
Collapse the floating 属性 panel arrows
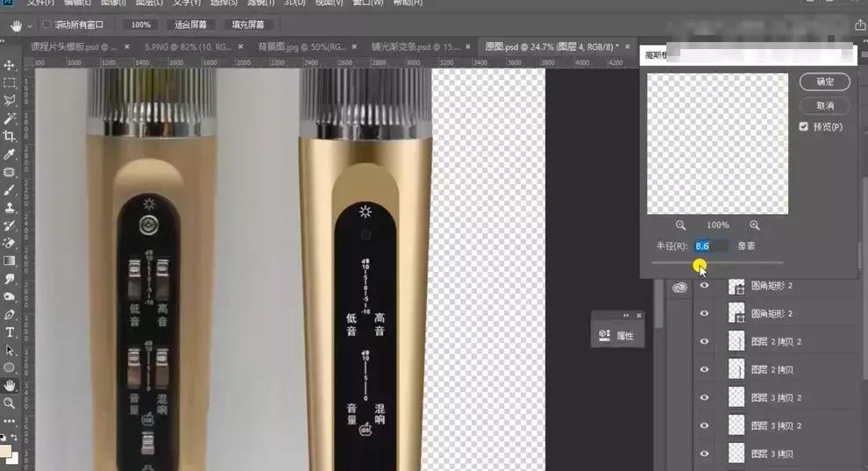tap(626, 316)
